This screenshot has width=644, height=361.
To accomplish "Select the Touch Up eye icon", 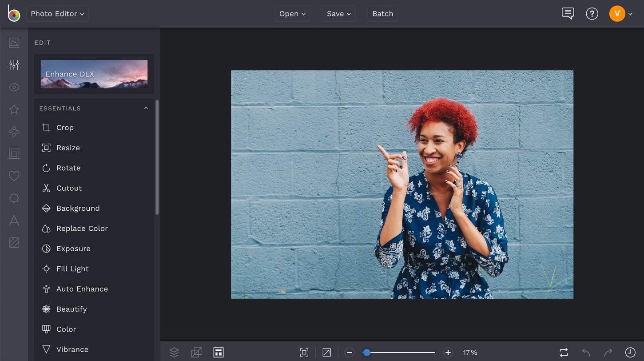I will click(14, 87).
